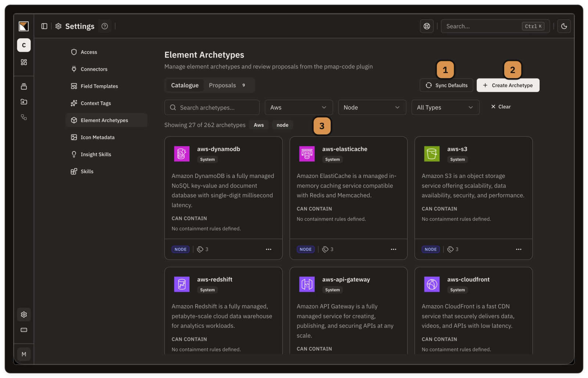Viewport: 588px width, 378px height.
Task: Click the aws-api-gateway icon
Action: 307,284
